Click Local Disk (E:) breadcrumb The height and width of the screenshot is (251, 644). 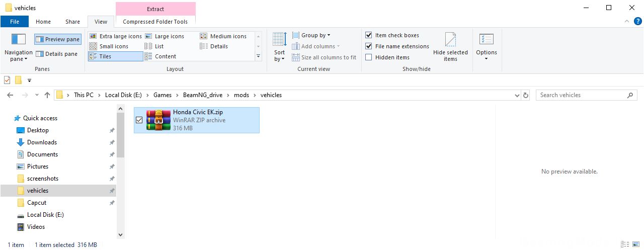[x=123, y=95]
